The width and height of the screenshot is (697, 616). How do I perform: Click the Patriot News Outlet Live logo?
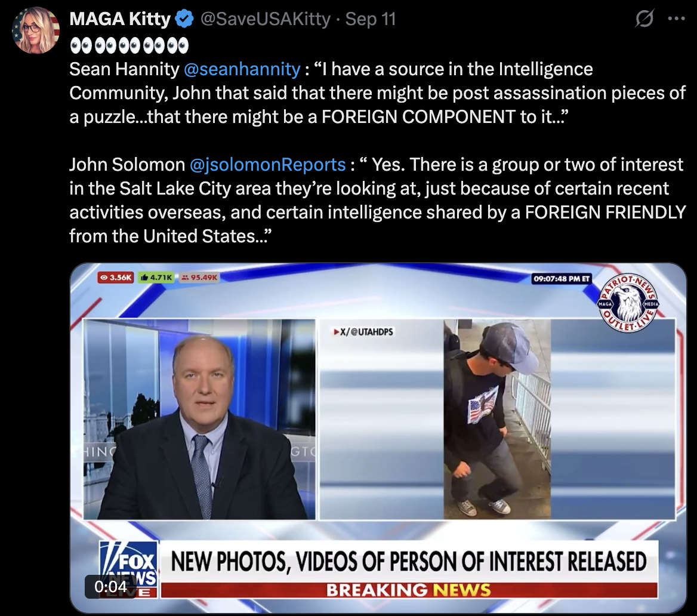tap(628, 303)
